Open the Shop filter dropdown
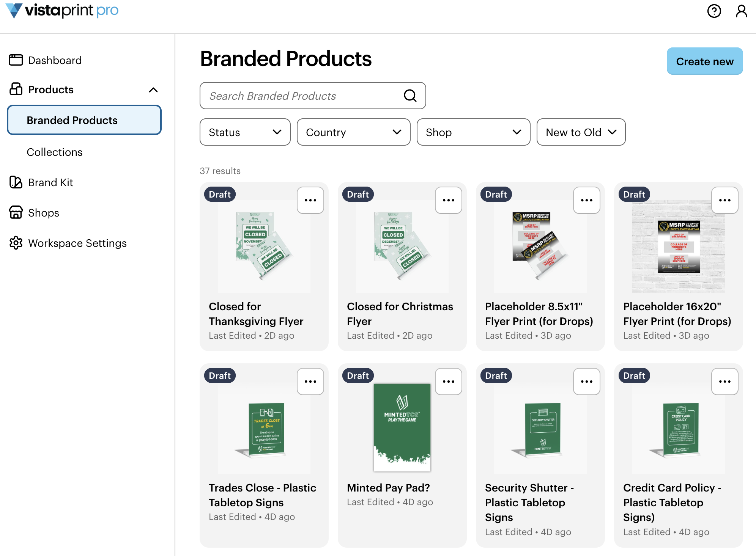Screen dimensions: 756x556 tap(474, 132)
